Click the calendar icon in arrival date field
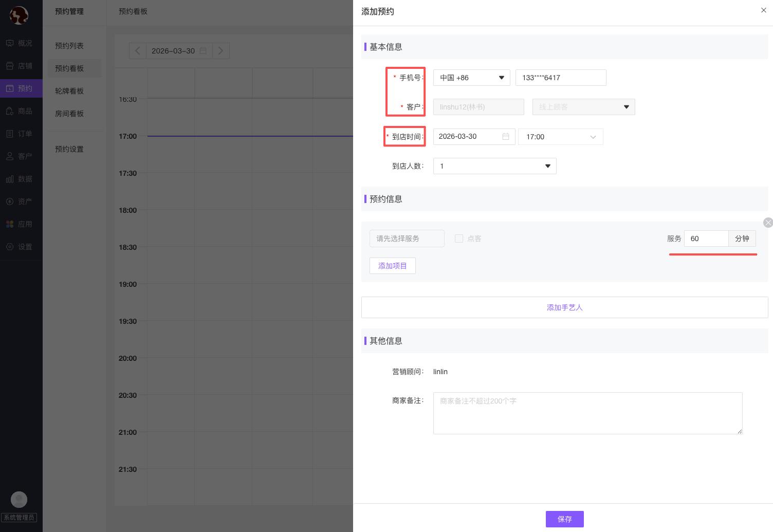This screenshot has width=773, height=532. 506,137
